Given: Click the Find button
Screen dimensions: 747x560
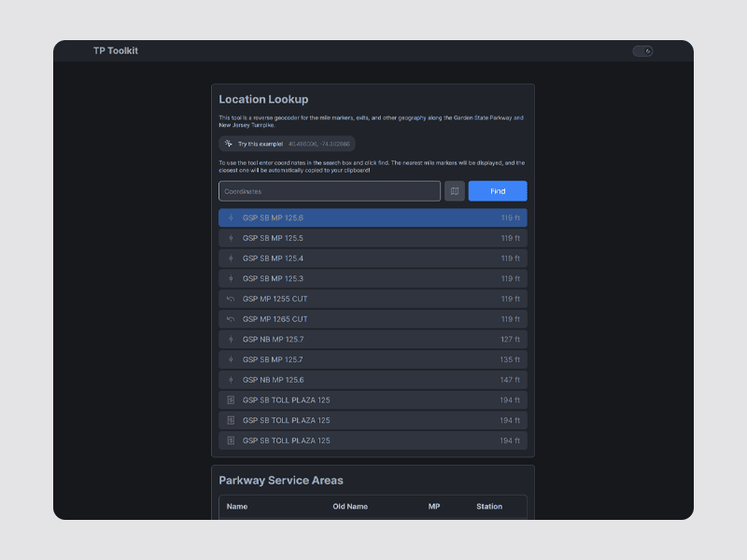Looking at the screenshot, I should coord(497,190).
